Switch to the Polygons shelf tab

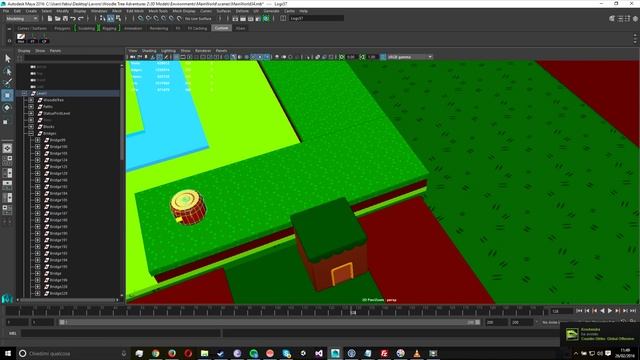pyautogui.click(x=62, y=28)
